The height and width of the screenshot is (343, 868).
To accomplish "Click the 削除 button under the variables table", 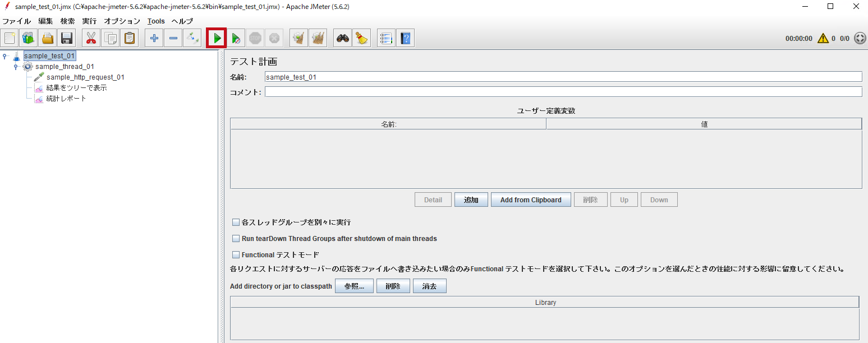I will 591,200.
